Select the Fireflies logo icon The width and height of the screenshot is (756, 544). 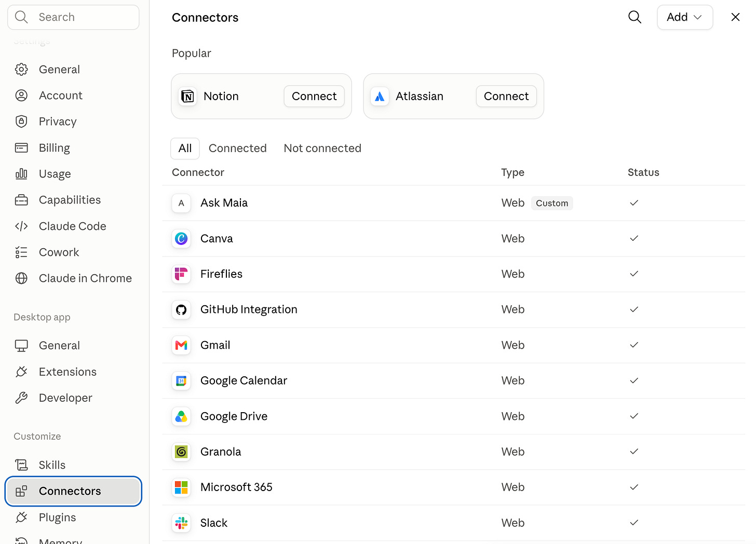181,274
